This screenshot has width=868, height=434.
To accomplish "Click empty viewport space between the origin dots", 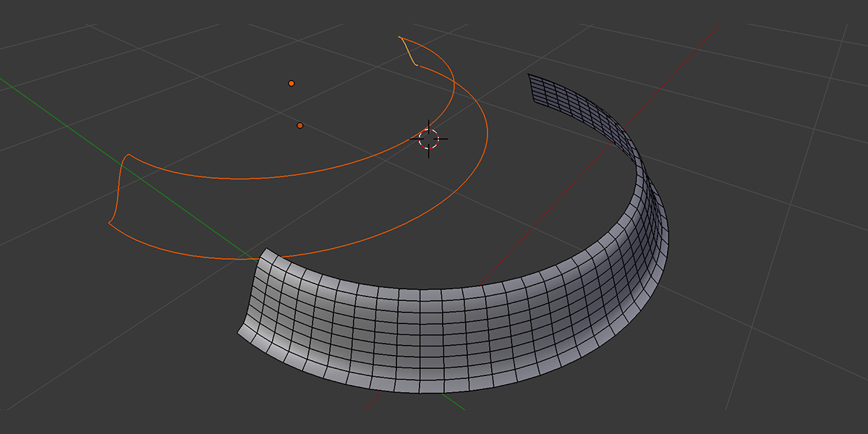I will [x=296, y=104].
